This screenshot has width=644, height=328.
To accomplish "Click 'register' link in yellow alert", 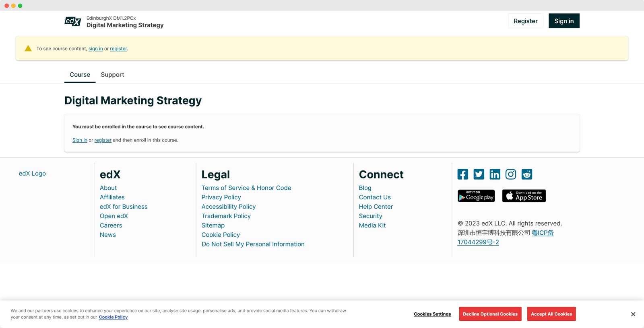I will coord(118,49).
